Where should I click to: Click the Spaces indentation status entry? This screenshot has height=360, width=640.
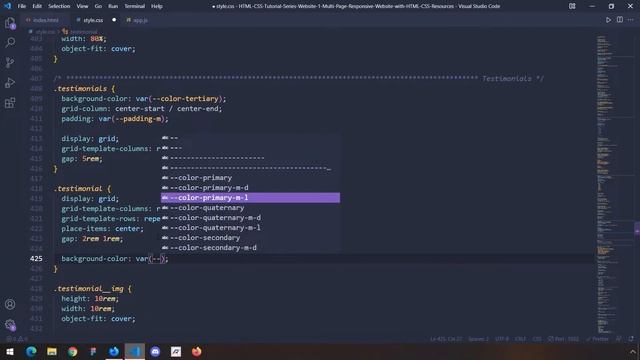pos(478,339)
